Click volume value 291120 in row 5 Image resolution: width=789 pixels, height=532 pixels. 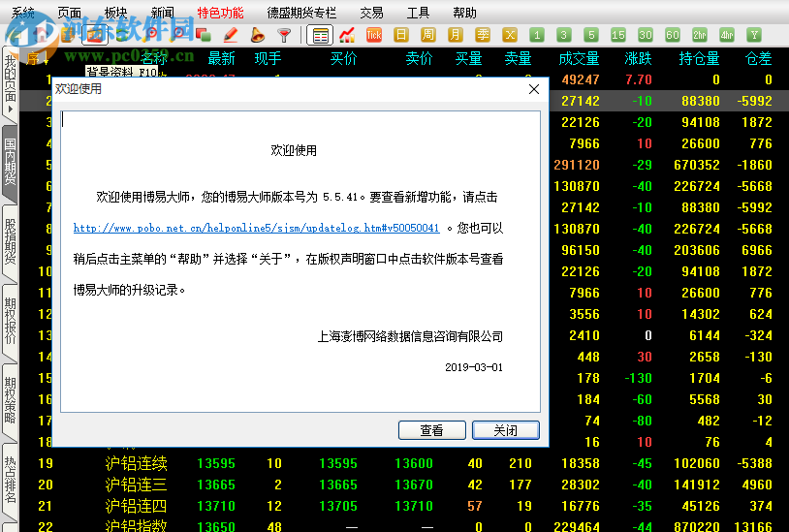[577, 165]
